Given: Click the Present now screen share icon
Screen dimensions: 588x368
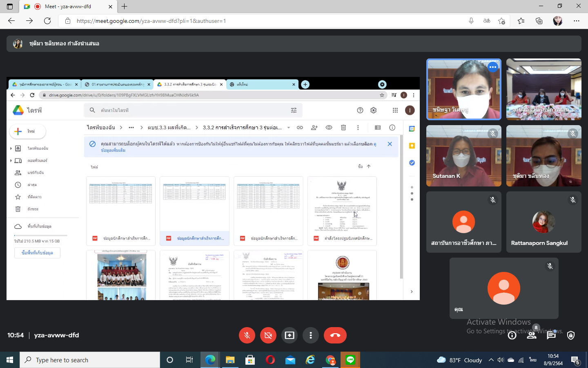Looking at the screenshot, I should tap(290, 335).
